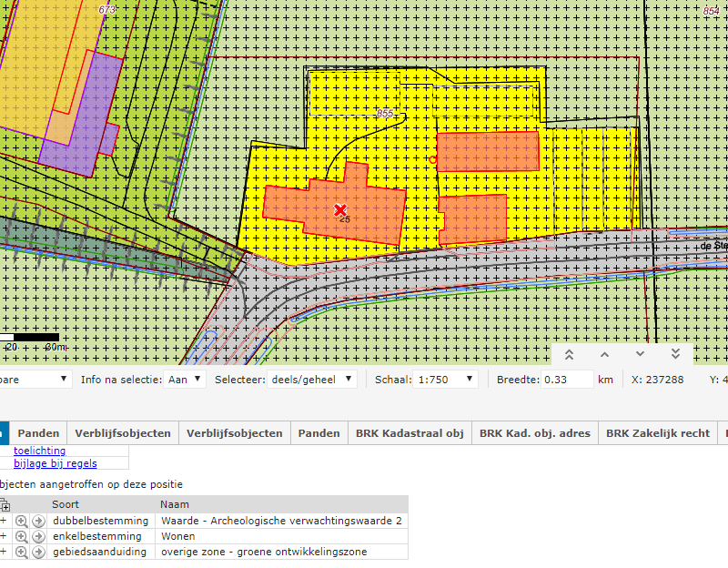The width and height of the screenshot is (728, 568).
Task: Click the arrow icon in the gebiedsaanduiding row
Action: [38, 553]
